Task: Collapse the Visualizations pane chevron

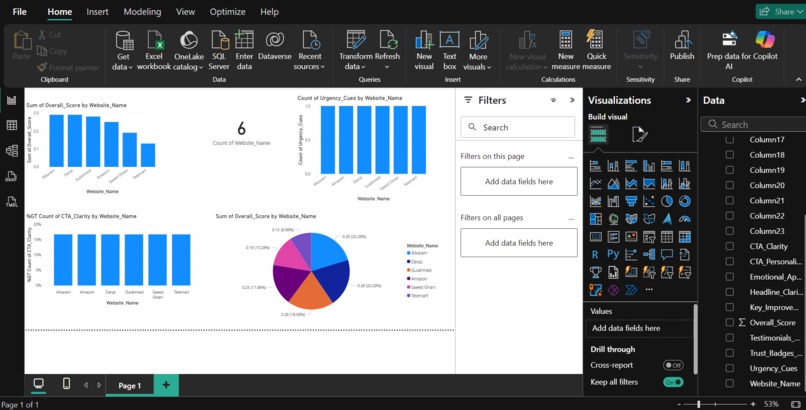Action: click(688, 100)
